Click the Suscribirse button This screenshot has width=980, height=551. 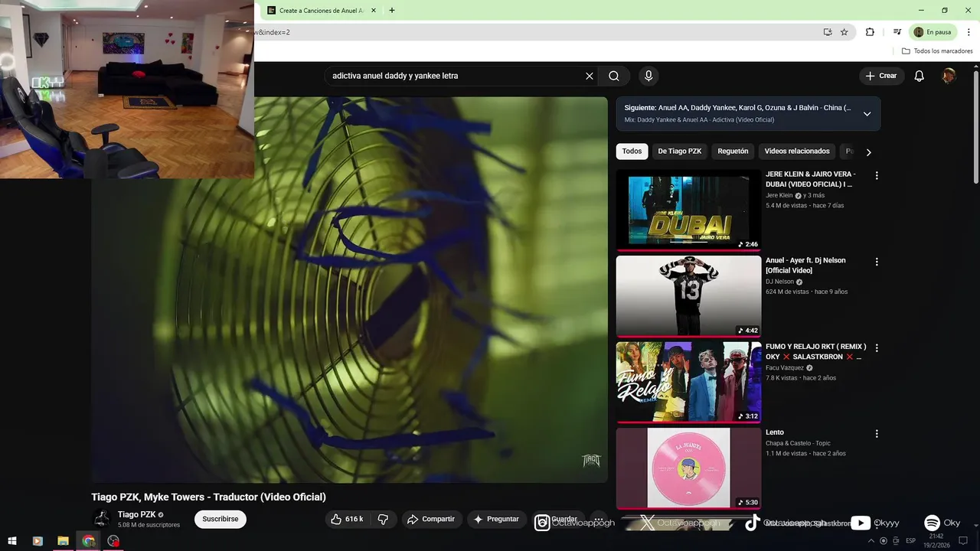click(x=220, y=519)
